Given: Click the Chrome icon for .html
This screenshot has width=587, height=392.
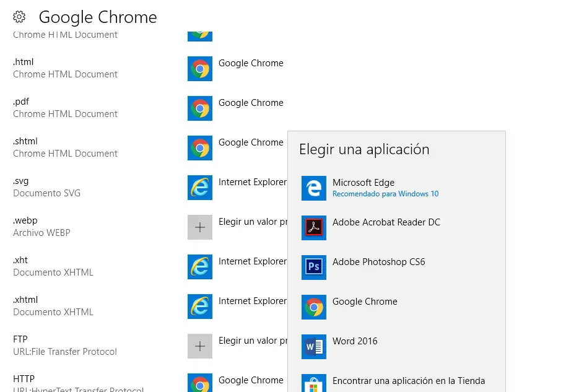Looking at the screenshot, I should point(199,69).
